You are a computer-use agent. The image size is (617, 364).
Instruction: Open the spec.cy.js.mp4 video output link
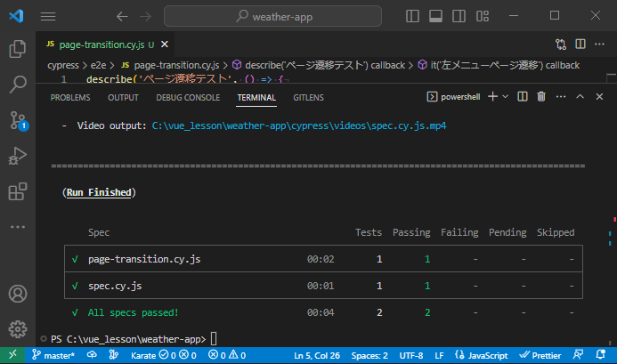tap(299, 125)
